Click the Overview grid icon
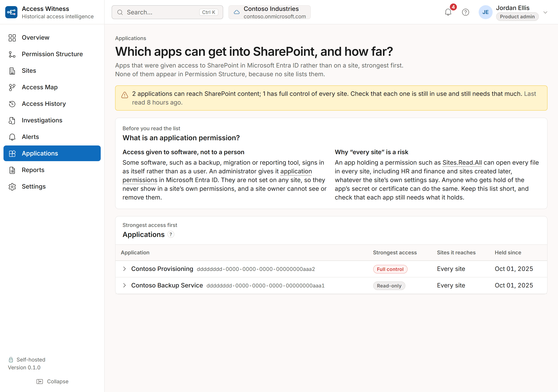This screenshot has height=392, width=558. 12,38
